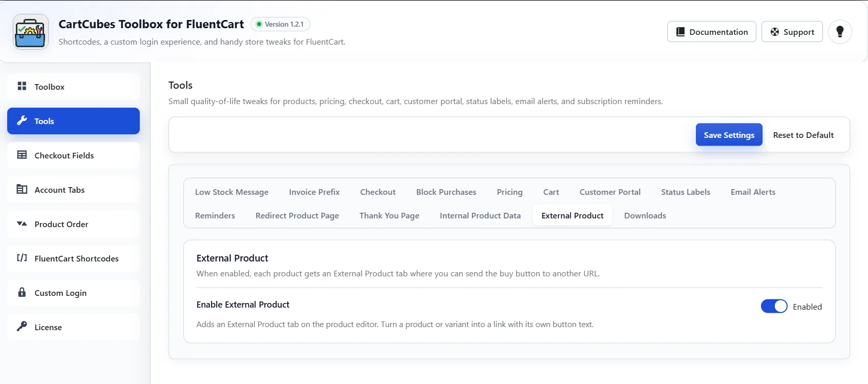
Task: Open the Block Purchases tab
Action: [x=446, y=192]
